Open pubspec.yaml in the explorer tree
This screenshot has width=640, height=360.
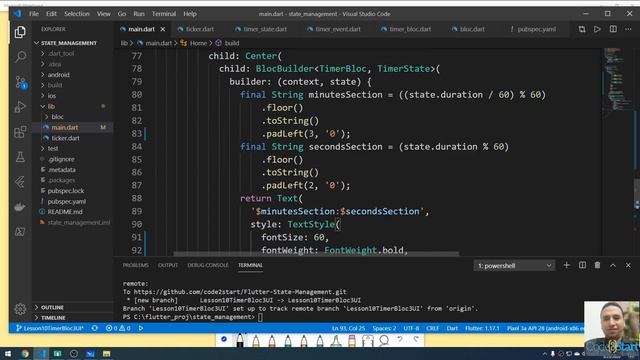tap(67, 201)
